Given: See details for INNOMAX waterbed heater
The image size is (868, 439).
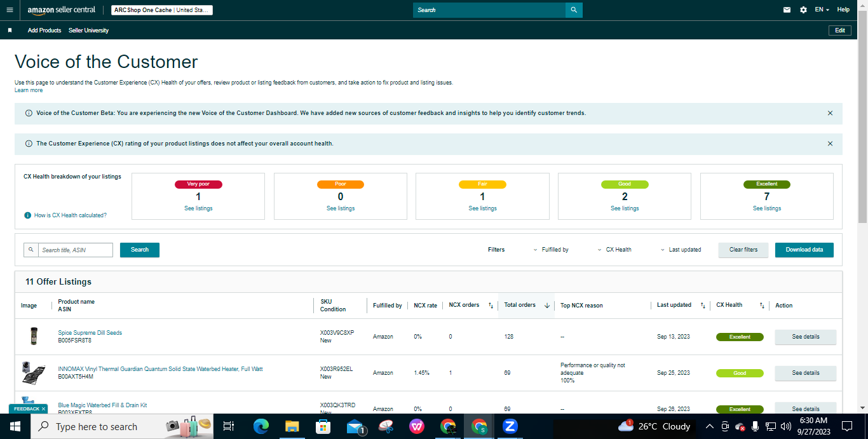Looking at the screenshot, I should pyautogui.click(x=806, y=373).
